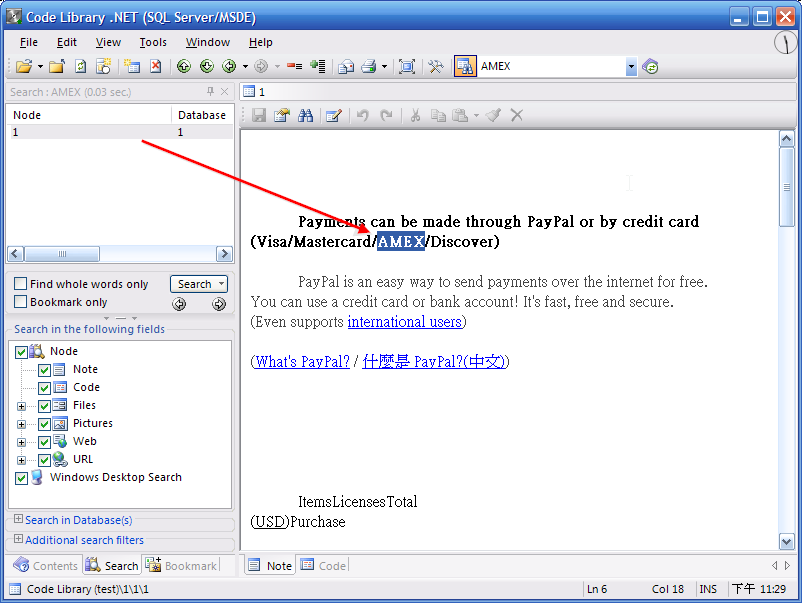This screenshot has height=603, width=802.
Task: Uncheck the Pictures field checkbox
Action: click(x=44, y=424)
